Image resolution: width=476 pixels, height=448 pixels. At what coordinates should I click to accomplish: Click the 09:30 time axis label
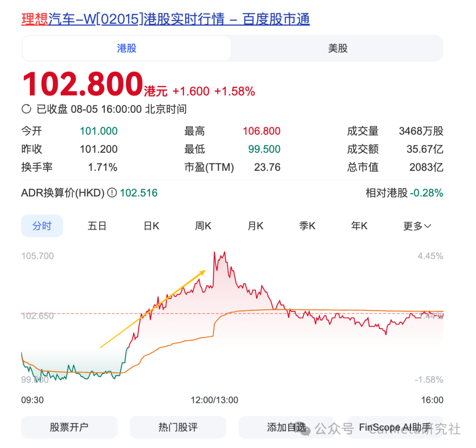tap(33, 400)
